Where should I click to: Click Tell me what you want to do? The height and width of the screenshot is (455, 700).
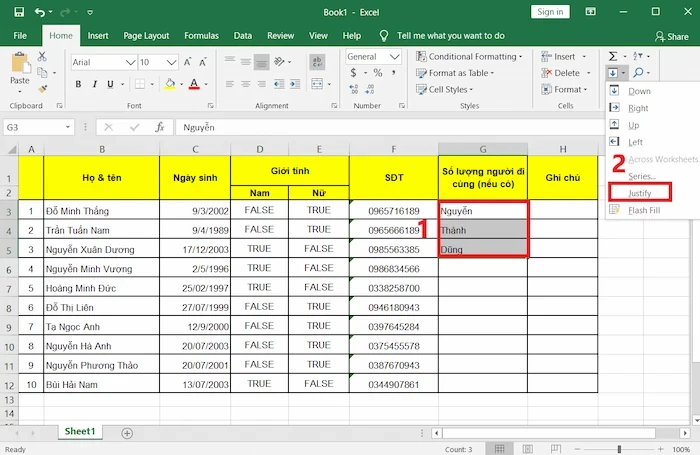(x=451, y=36)
